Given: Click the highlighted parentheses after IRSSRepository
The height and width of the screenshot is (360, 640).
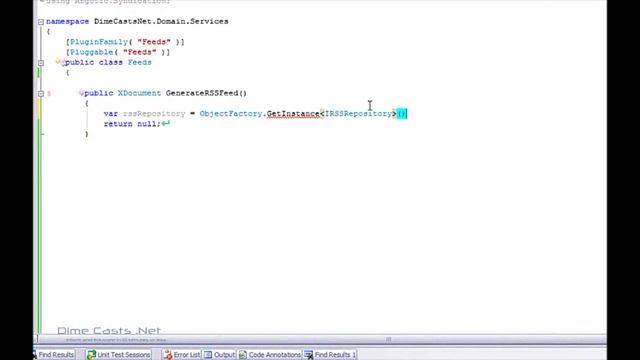Looking at the screenshot, I should point(402,113).
